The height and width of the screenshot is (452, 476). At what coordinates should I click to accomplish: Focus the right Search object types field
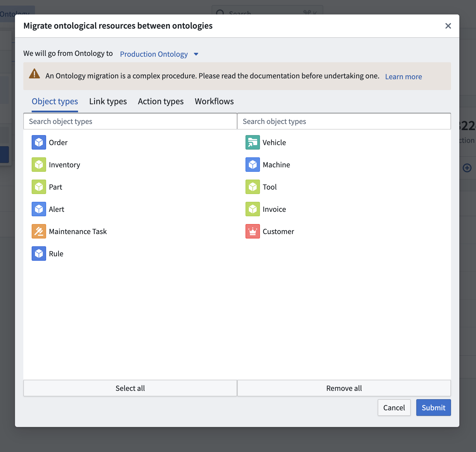(x=344, y=121)
